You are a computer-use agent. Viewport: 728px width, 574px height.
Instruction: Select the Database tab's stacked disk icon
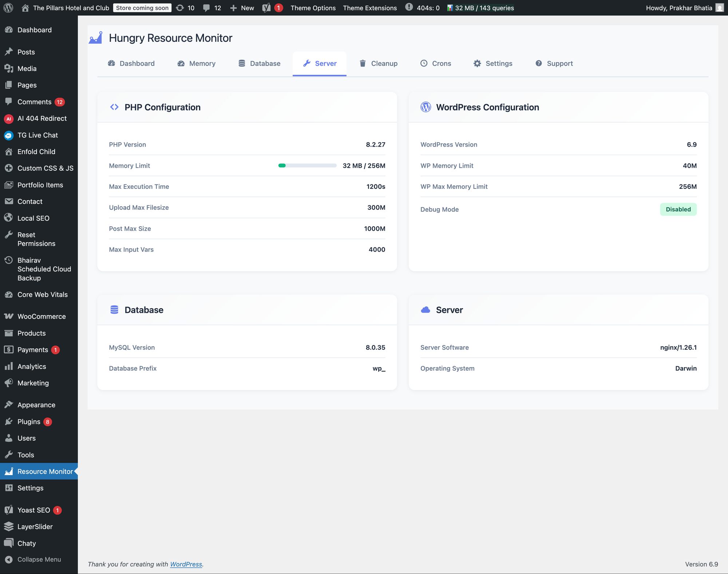point(241,63)
